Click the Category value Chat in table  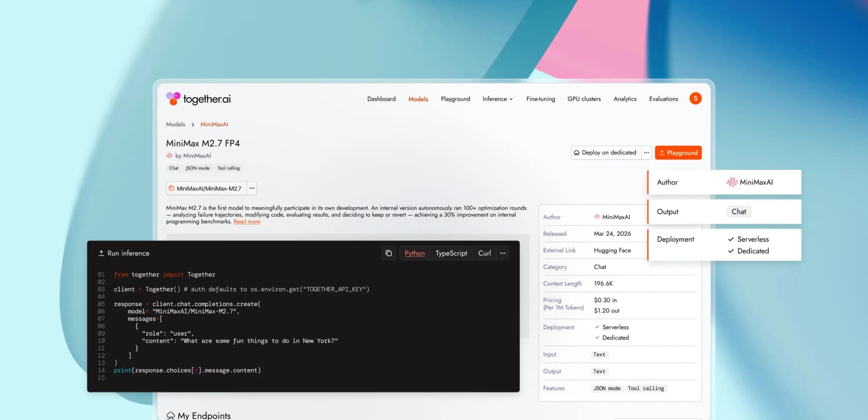point(600,267)
